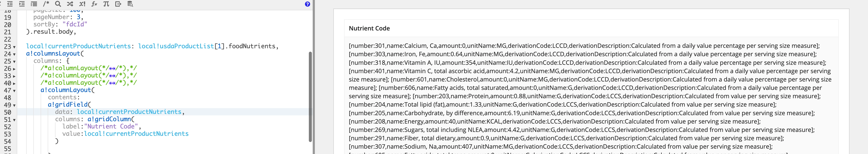Click the increase indent toolbar icon
This screenshot has height=154, width=868.
coord(22,4)
